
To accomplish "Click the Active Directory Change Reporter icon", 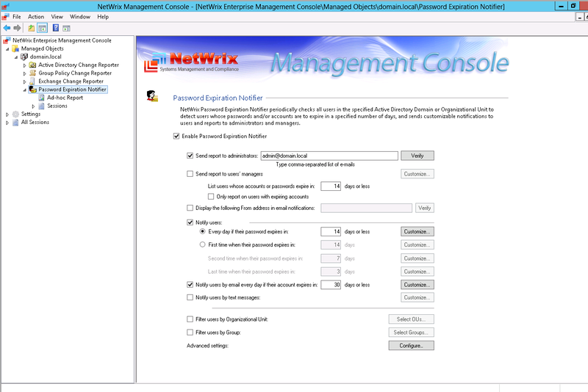I will pos(32,65).
